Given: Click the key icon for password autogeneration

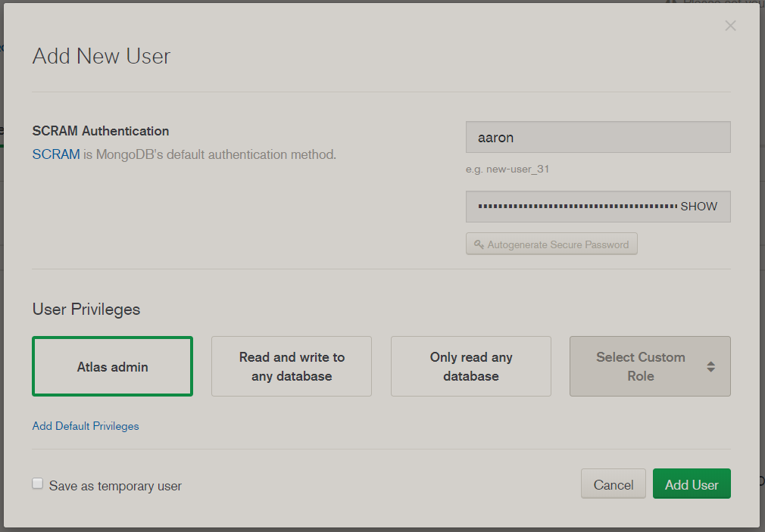Looking at the screenshot, I should pos(479,244).
